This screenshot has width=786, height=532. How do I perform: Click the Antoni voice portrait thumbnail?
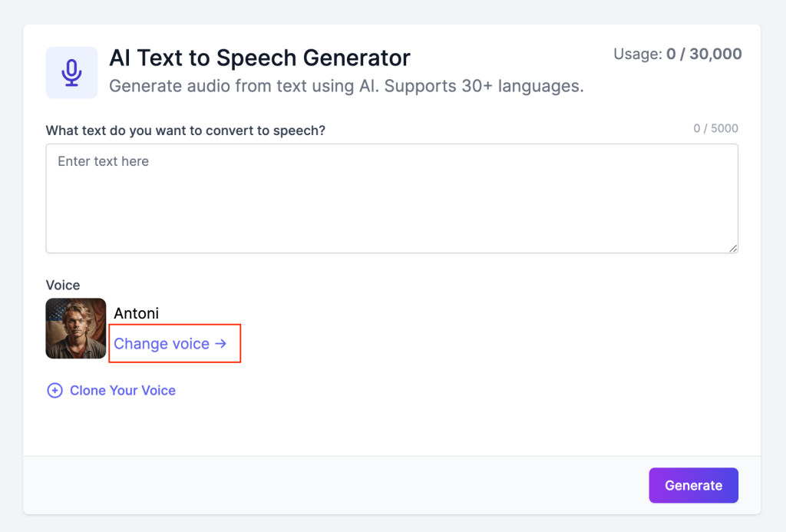coord(76,329)
